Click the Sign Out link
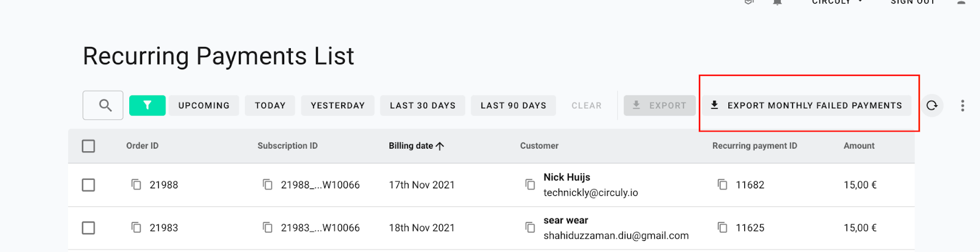The height and width of the screenshot is (252, 980). point(913,2)
